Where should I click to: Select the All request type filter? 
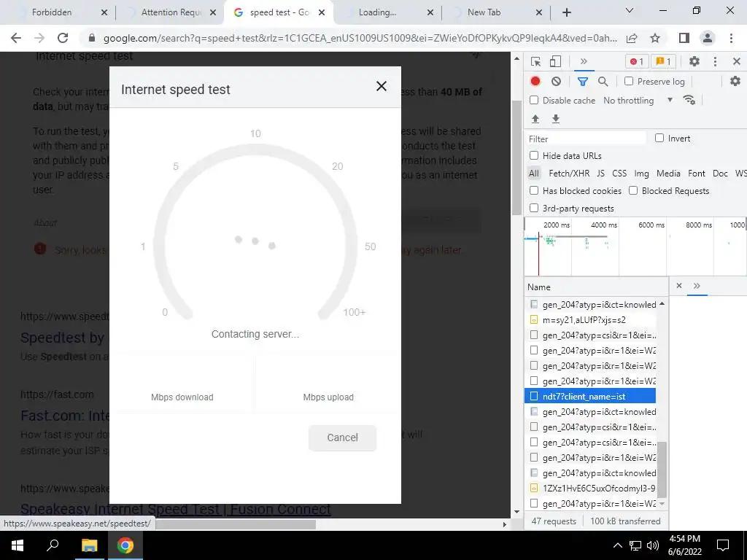point(533,174)
